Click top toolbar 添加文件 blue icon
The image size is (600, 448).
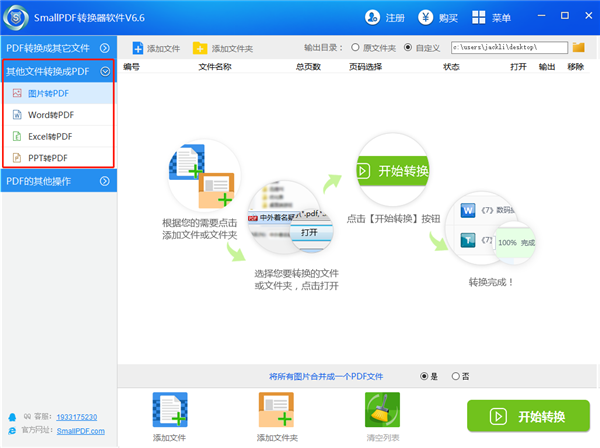tap(138, 48)
